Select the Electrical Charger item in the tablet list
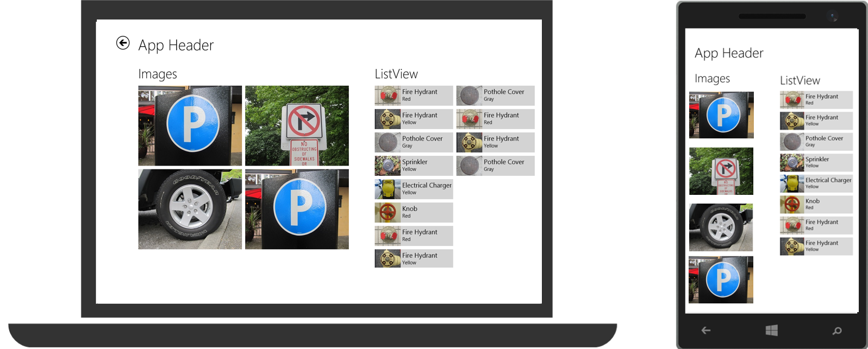The image size is (868, 349). [x=414, y=189]
